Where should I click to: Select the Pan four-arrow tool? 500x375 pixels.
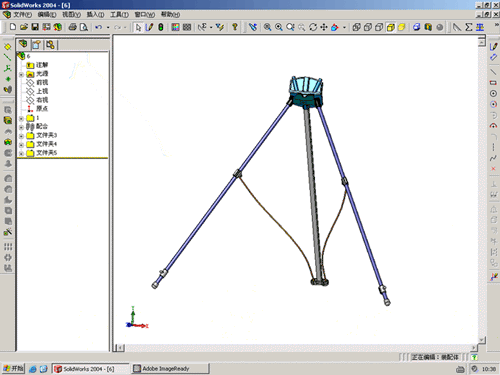click(324, 27)
